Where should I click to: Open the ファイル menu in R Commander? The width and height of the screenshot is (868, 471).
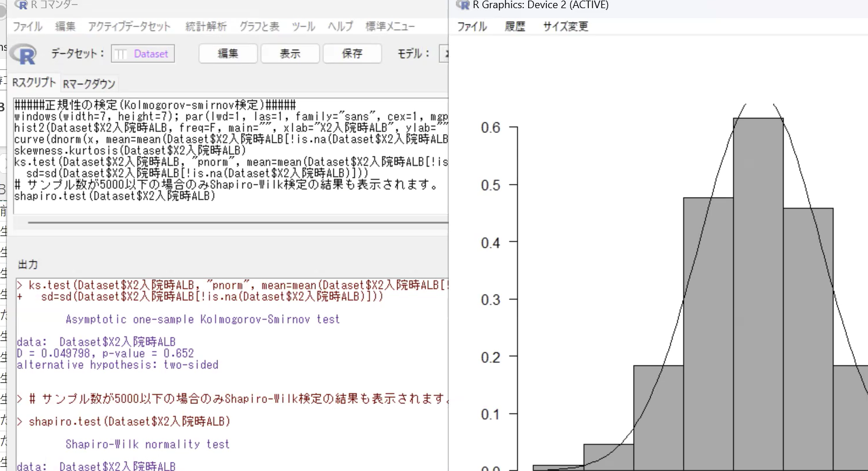coord(27,27)
